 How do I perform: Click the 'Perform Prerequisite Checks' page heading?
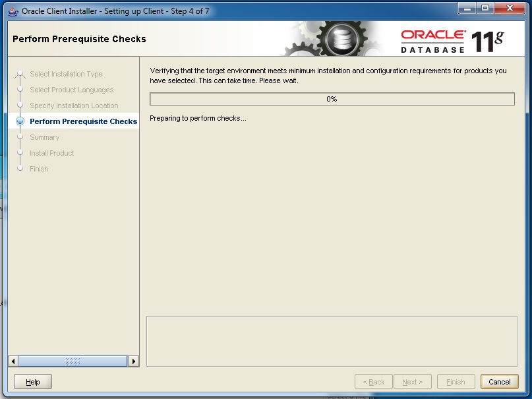pos(79,39)
